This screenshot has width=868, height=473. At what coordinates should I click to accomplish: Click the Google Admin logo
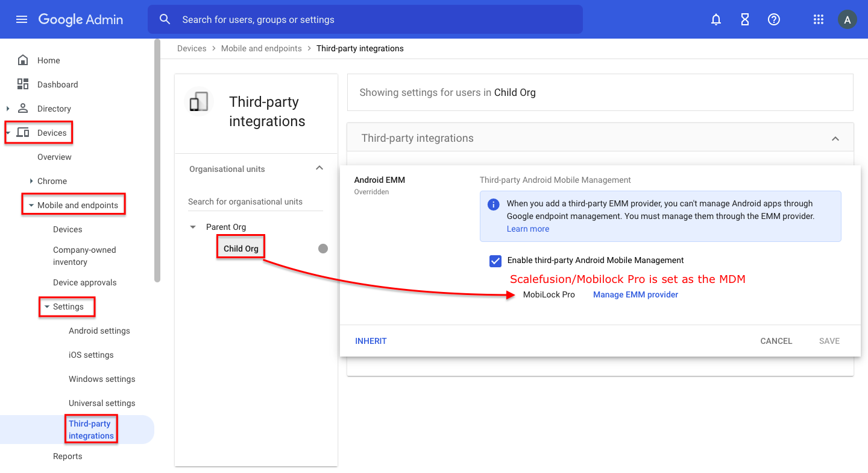(x=81, y=19)
